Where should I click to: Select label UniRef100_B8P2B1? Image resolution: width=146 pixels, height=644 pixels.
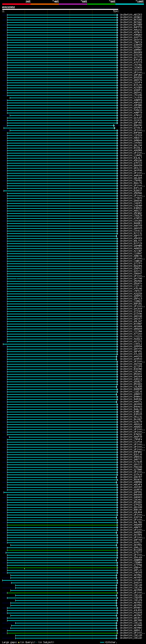coord(131,304)
